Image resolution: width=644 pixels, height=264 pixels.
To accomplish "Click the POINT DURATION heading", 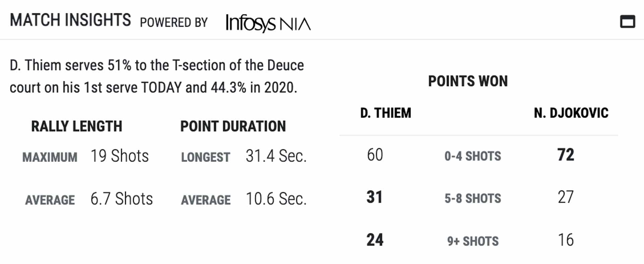I will [x=233, y=126].
